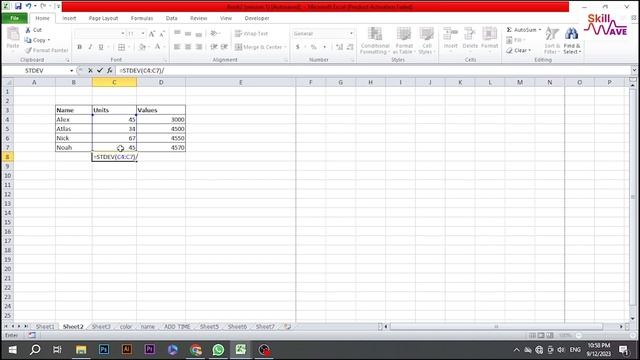Open the Name Box dropdown arrow

coord(71,71)
